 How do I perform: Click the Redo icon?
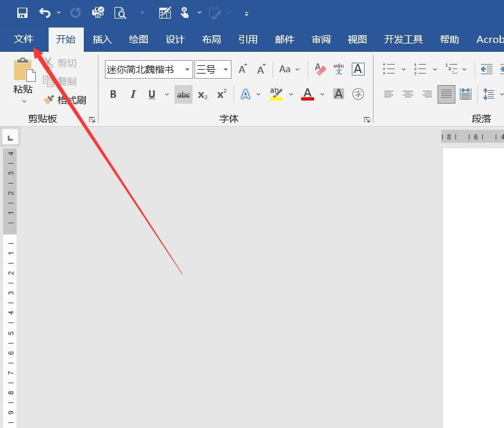(75, 13)
